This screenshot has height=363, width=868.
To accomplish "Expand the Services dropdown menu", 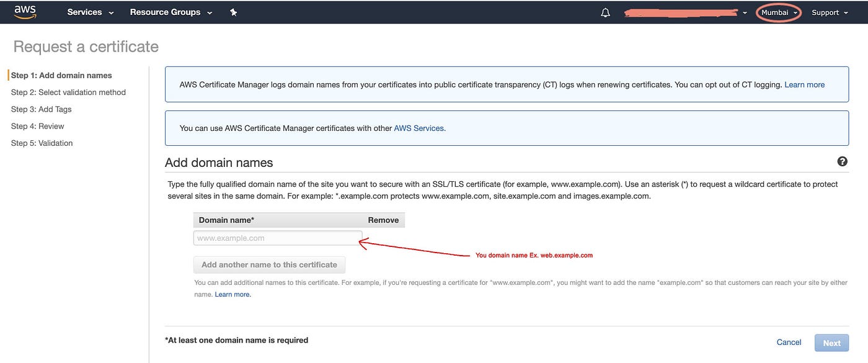I will pos(91,12).
